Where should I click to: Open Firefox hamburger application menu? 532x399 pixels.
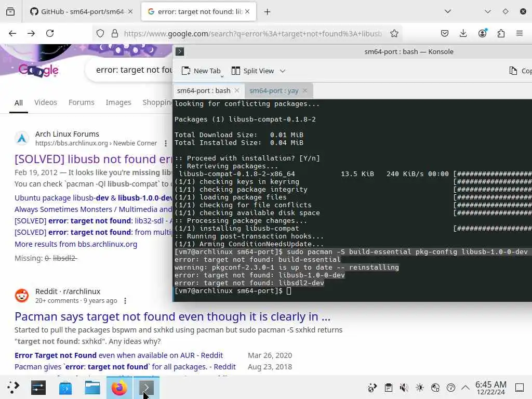click(520, 33)
